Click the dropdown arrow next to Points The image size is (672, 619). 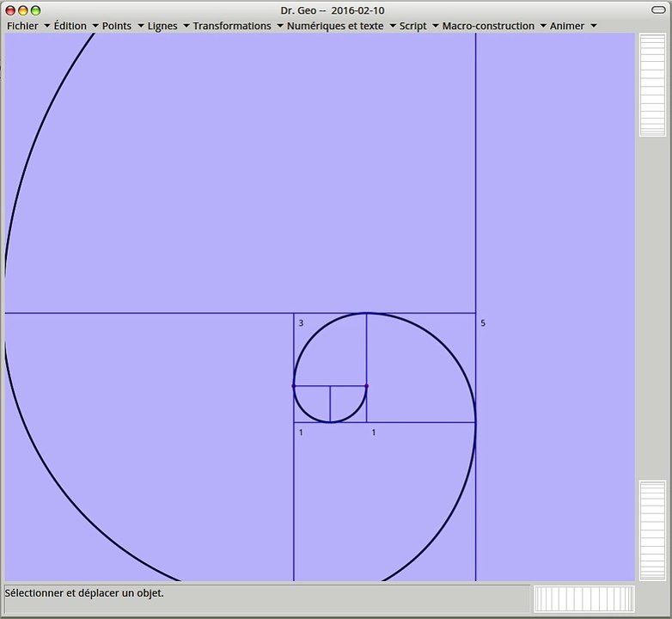pos(141,26)
